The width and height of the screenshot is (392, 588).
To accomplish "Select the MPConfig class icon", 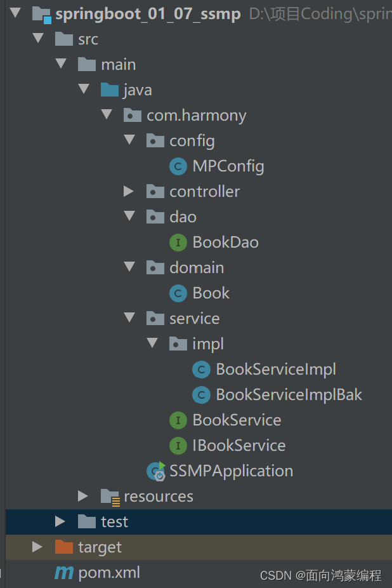I will [178, 166].
